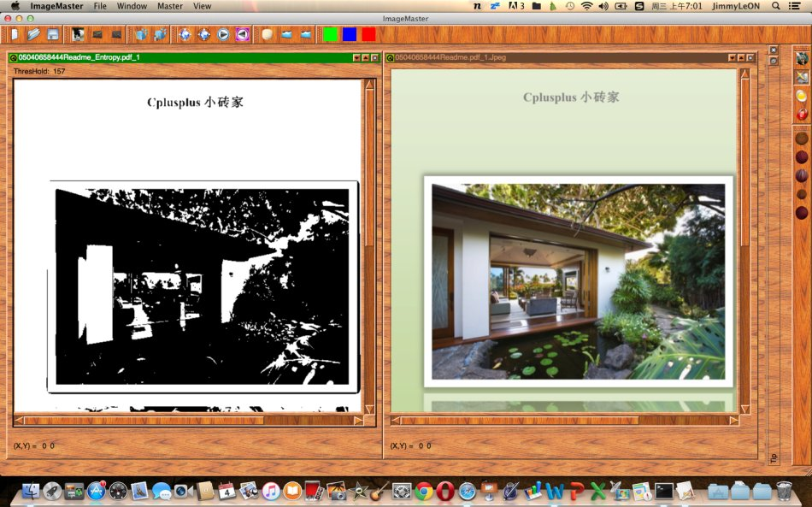Image resolution: width=812 pixels, height=507 pixels.
Task: Click the pink-highlighted back arrow icon
Action: (x=243, y=34)
